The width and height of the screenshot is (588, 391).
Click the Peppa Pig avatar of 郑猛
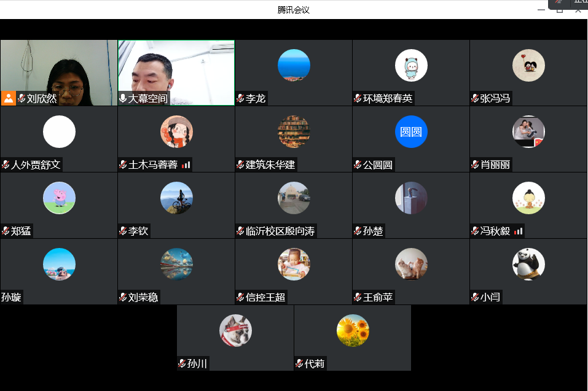tap(59, 198)
